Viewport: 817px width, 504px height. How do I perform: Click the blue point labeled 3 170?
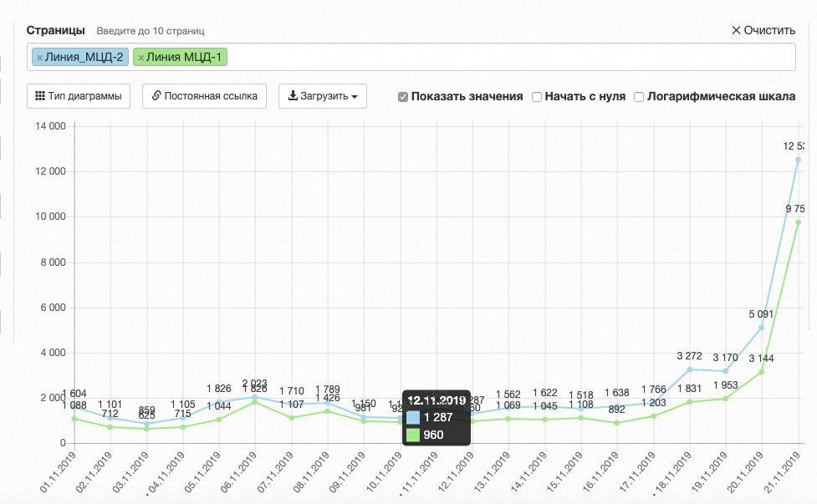pos(726,371)
